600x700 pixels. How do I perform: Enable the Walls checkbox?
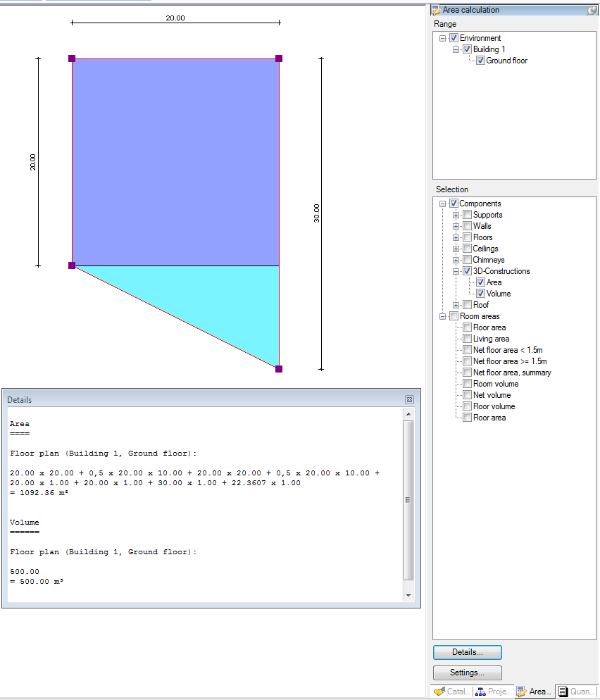467,226
